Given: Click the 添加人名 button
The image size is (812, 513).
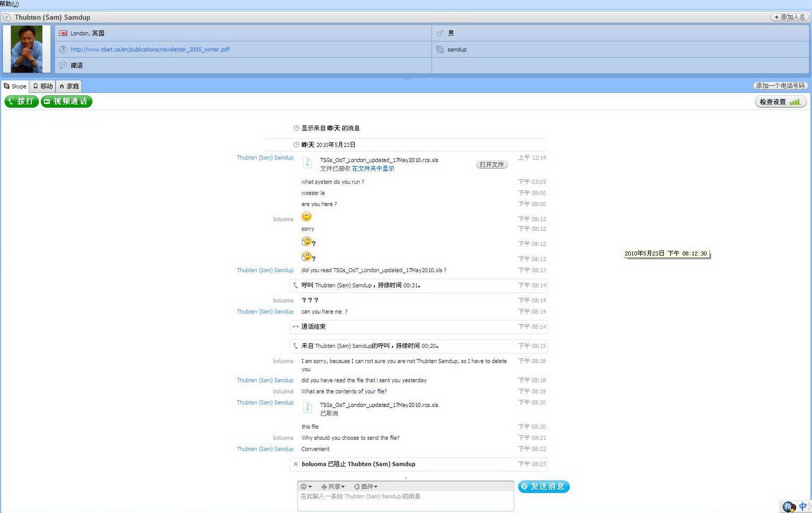Looking at the screenshot, I should click(789, 17).
